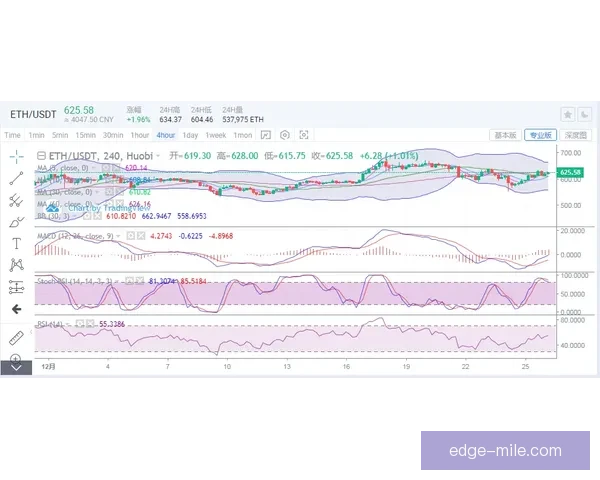
Task: Open the 深度图 depth chart
Action: coord(576,135)
